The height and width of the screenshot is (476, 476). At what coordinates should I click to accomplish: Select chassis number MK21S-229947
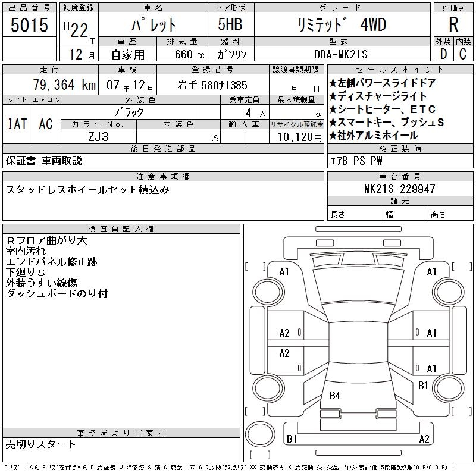[x=399, y=189]
